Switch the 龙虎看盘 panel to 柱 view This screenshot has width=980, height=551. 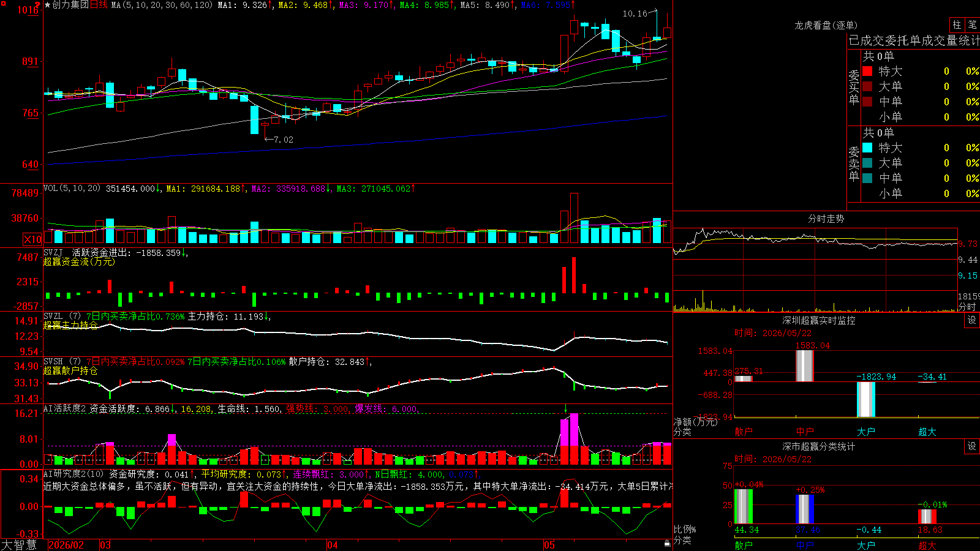[x=957, y=25]
